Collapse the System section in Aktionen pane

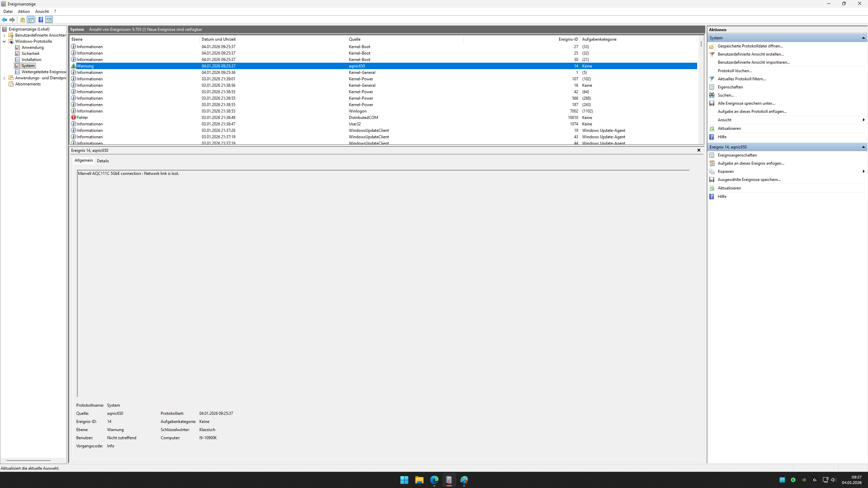(863, 38)
